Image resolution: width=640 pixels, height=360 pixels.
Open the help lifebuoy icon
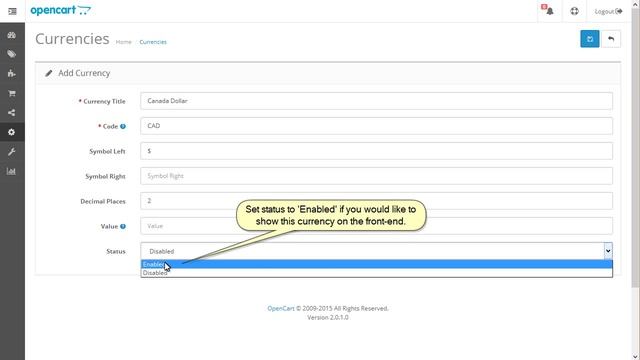[574, 11]
